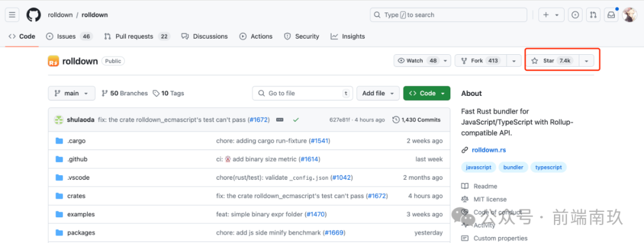Open the issues icon in the header
Image resolution: width=644 pixels, height=243 pixels.
575,15
